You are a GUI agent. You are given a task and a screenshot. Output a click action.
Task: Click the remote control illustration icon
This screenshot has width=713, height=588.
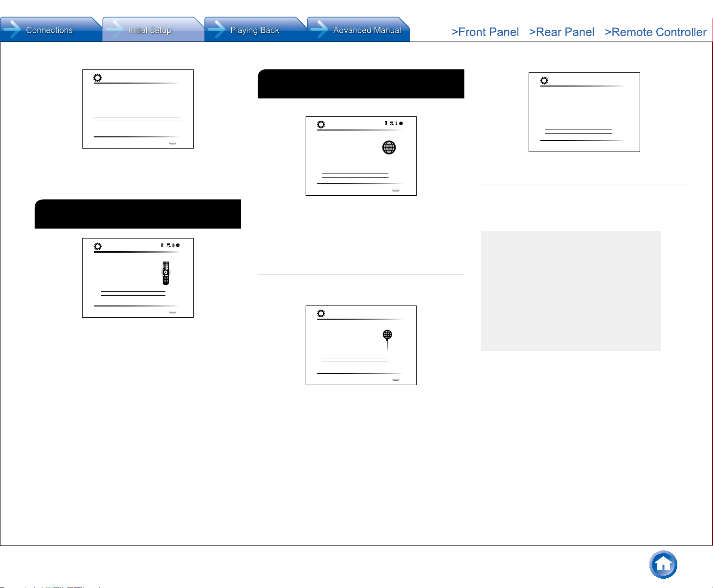pyautogui.click(x=166, y=273)
